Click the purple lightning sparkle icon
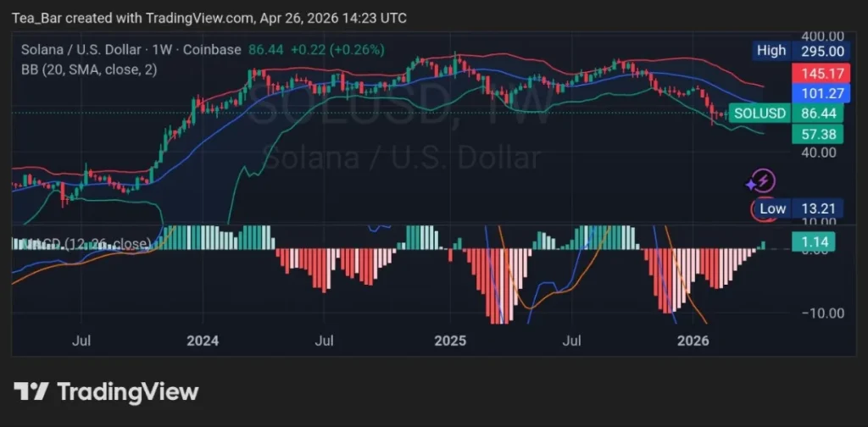 (762, 180)
